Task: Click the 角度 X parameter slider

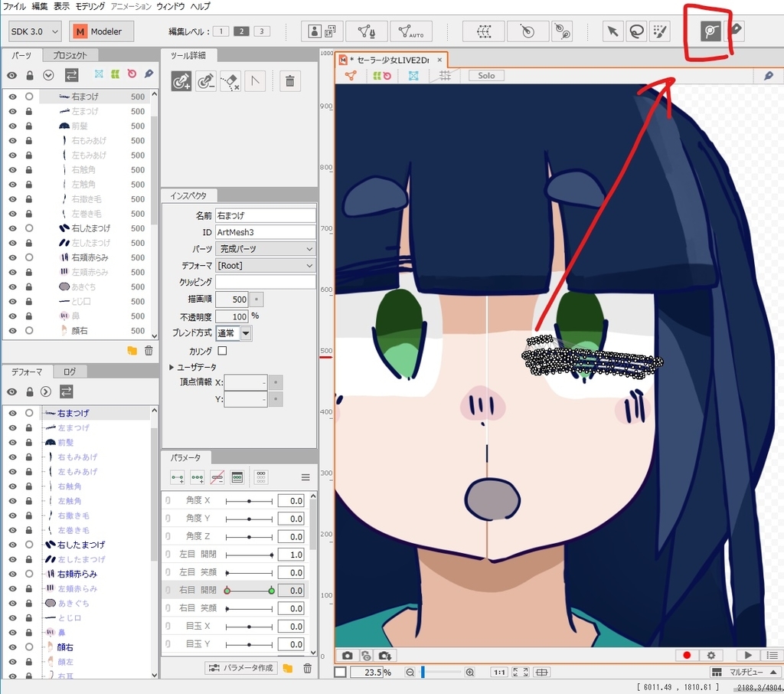Action: point(249,501)
